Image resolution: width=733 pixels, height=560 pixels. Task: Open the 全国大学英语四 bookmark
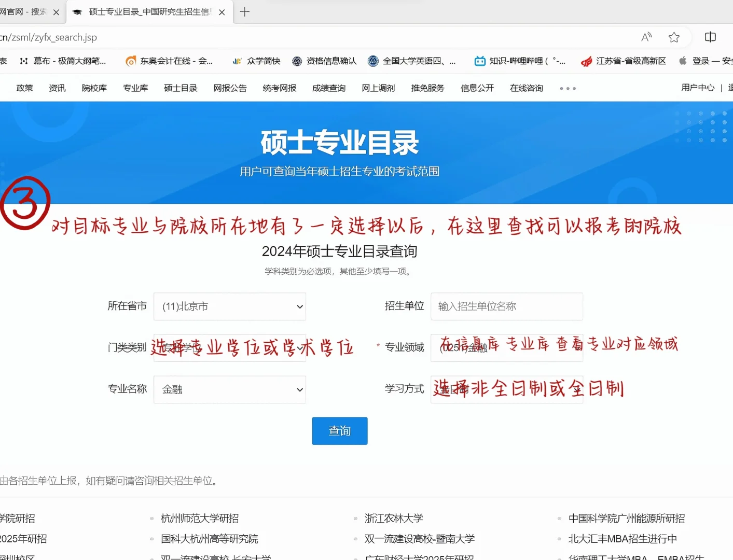point(412,61)
